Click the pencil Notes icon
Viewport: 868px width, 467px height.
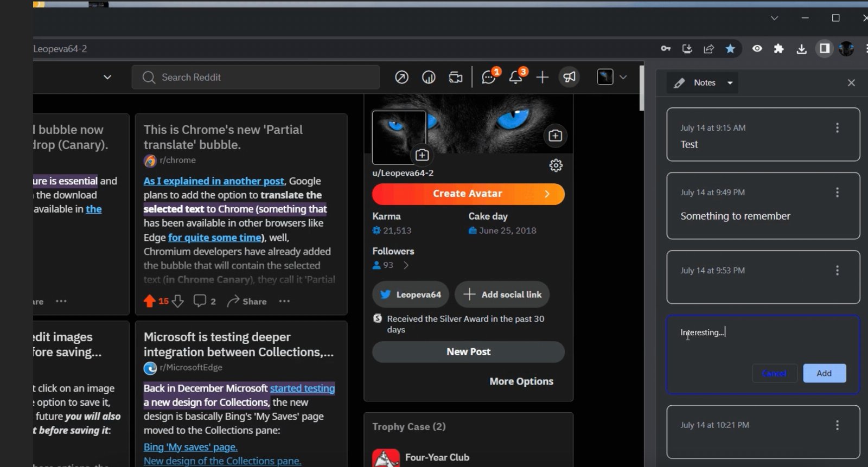pyautogui.click(x=679, y=83)
